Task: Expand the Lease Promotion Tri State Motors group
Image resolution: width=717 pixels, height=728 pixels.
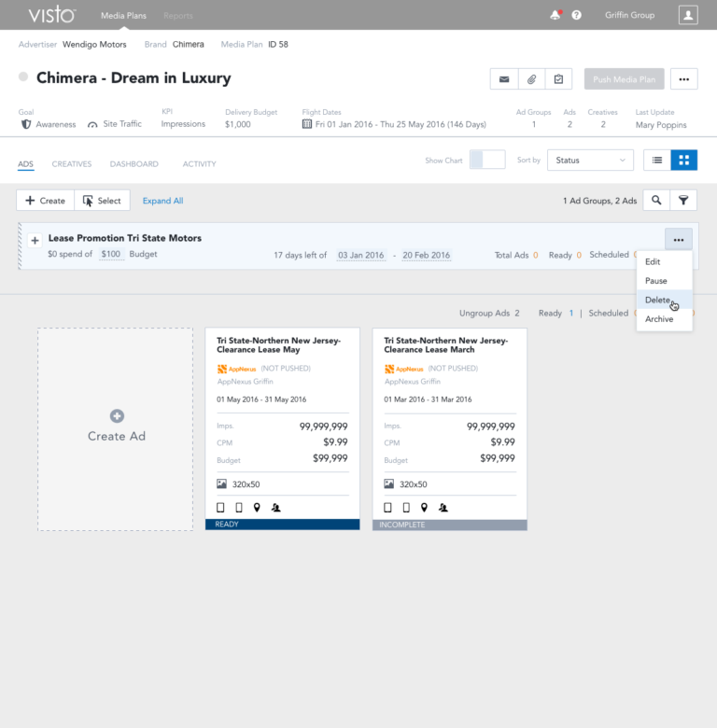Action: (x=35, y=241)
